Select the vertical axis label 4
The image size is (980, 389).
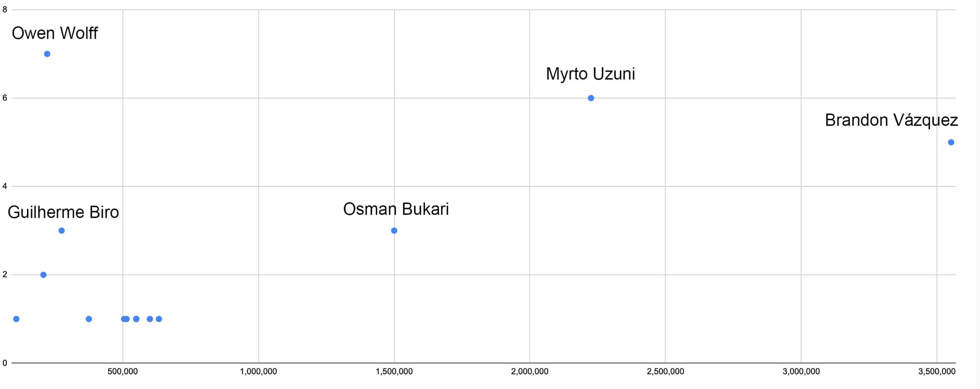click(x=5, y=186)
